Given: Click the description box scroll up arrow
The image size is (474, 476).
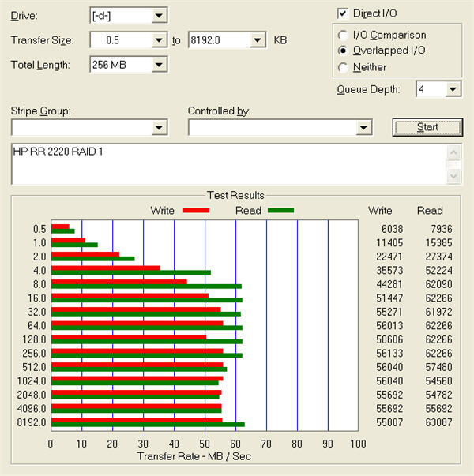Looking at the screenshot, I should pos(453,152).
